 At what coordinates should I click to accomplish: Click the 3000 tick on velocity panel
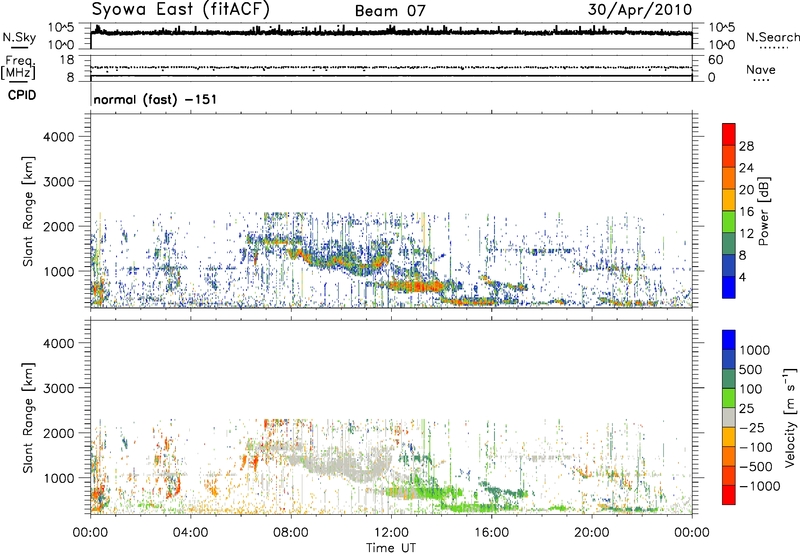click(58, 388)
